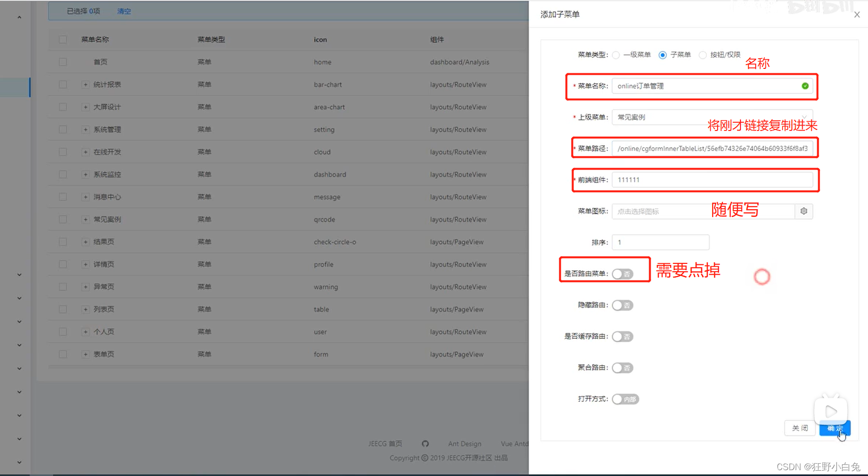
Task: Click the 排序 number field
Action: (x=660, y=242)
